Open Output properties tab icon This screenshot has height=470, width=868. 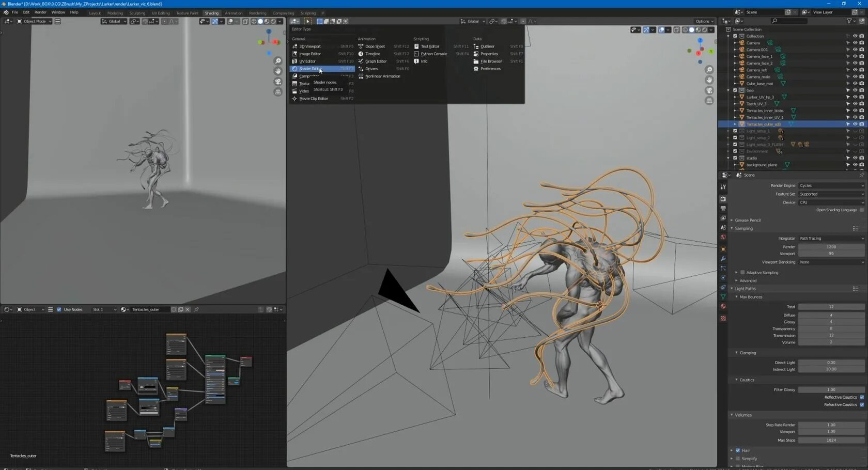click(x=723, y=209)
